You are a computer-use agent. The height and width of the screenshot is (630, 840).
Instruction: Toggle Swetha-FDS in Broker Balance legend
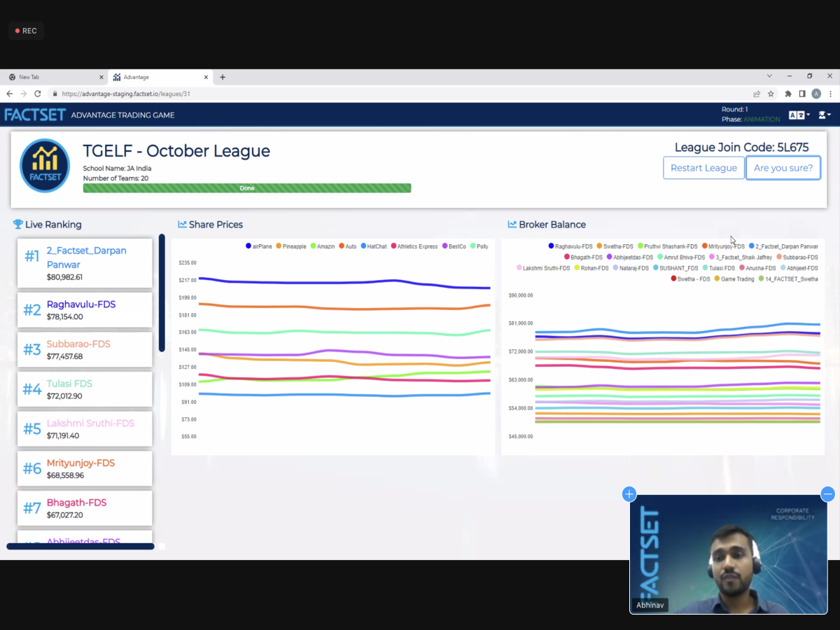point(615,246)
